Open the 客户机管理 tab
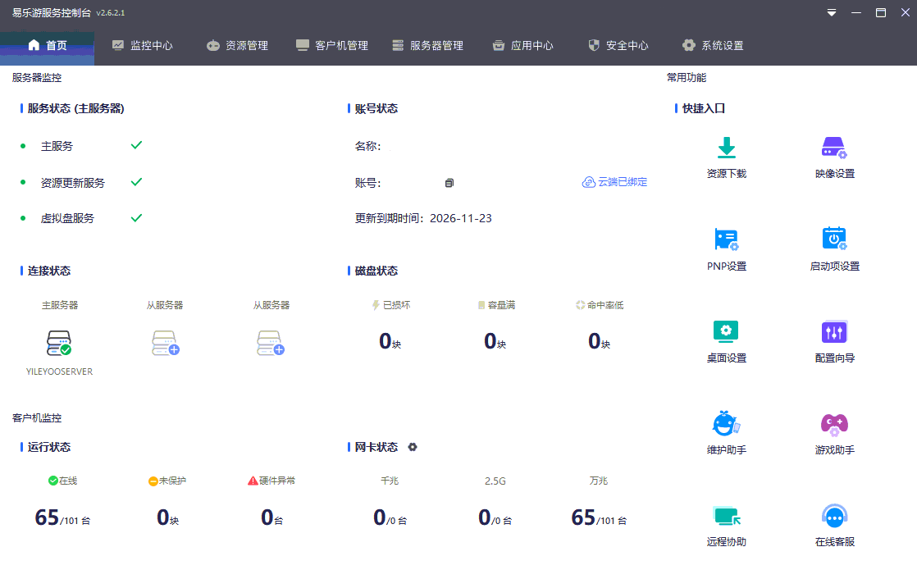Screen dimensions: 917x588 [332, 46]
